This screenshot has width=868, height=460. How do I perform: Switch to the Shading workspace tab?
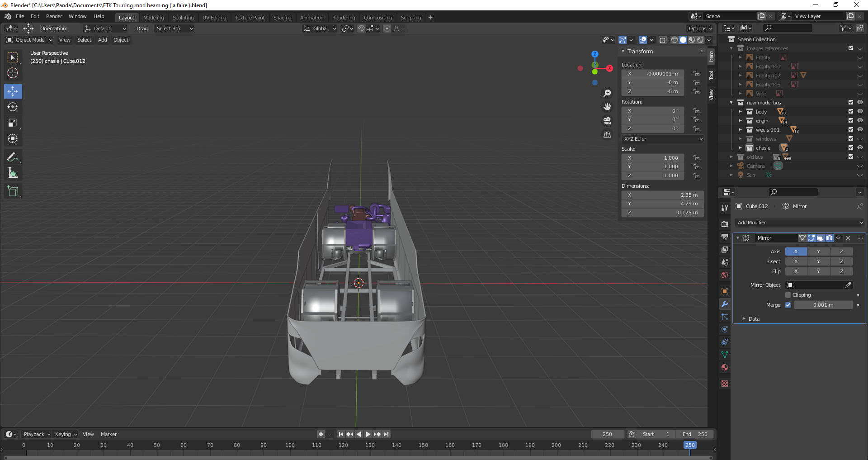tap(282, 18)
